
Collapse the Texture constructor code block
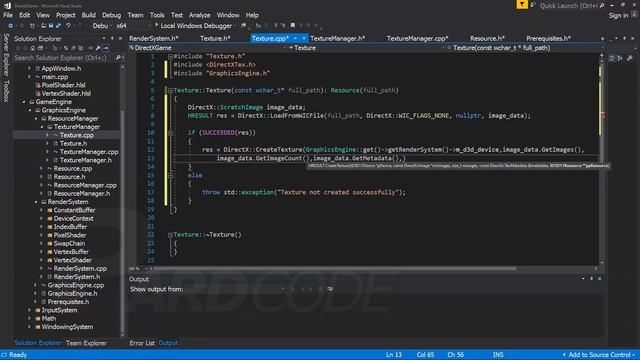(x=170, y=90)
